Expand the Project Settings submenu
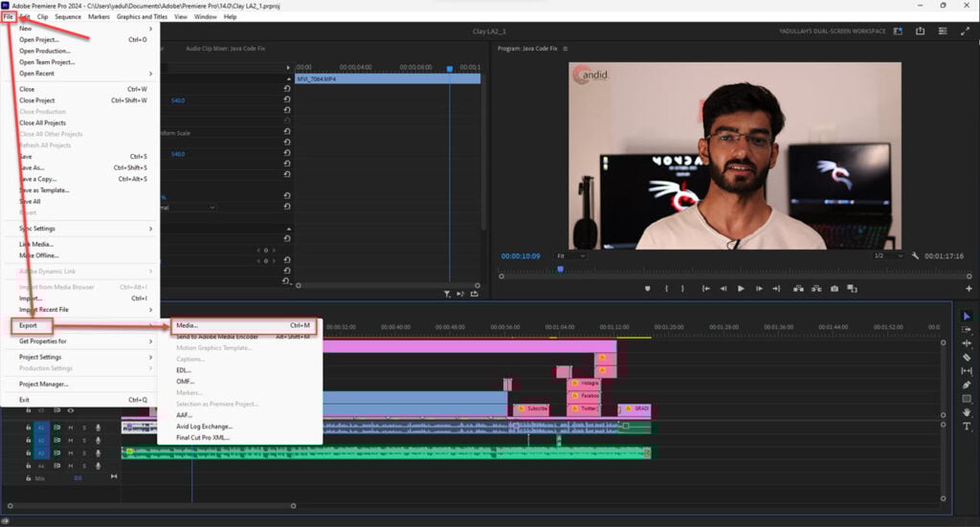The height and width of the screenshot is (527, 980). click(x=150, y=357)
